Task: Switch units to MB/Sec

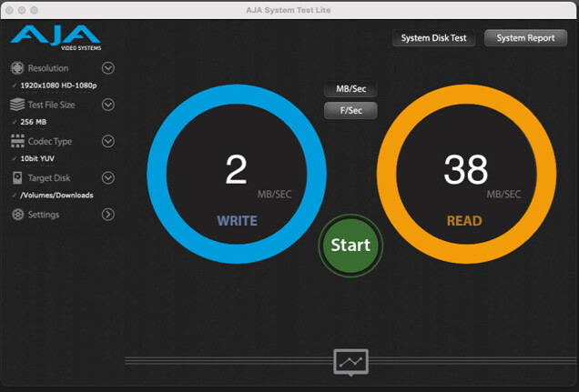Action: [x=350, y=90]
